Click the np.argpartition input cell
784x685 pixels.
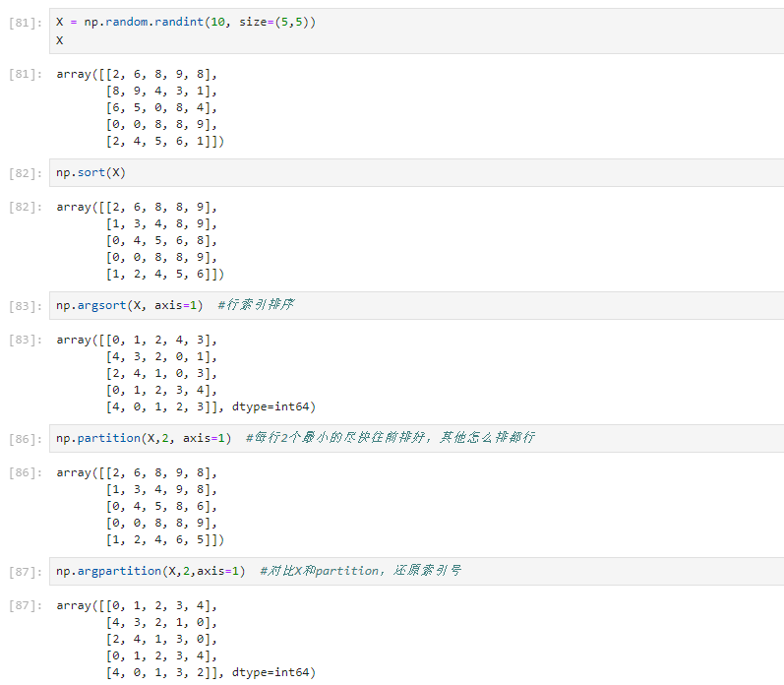(x=416, y=571)
